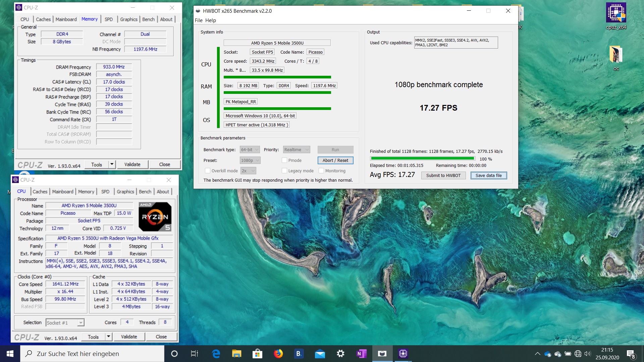Open Settings gear in taskbar

(x=340, y=354)
